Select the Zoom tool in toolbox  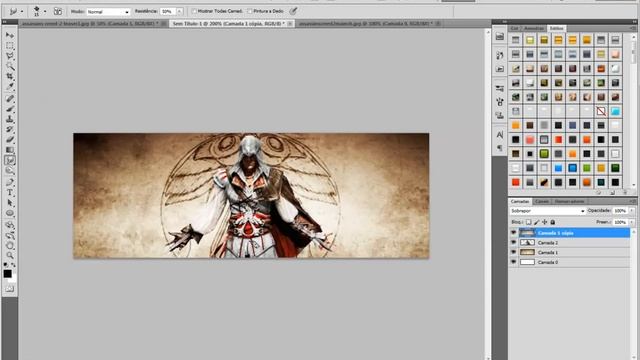click(10, 256)
